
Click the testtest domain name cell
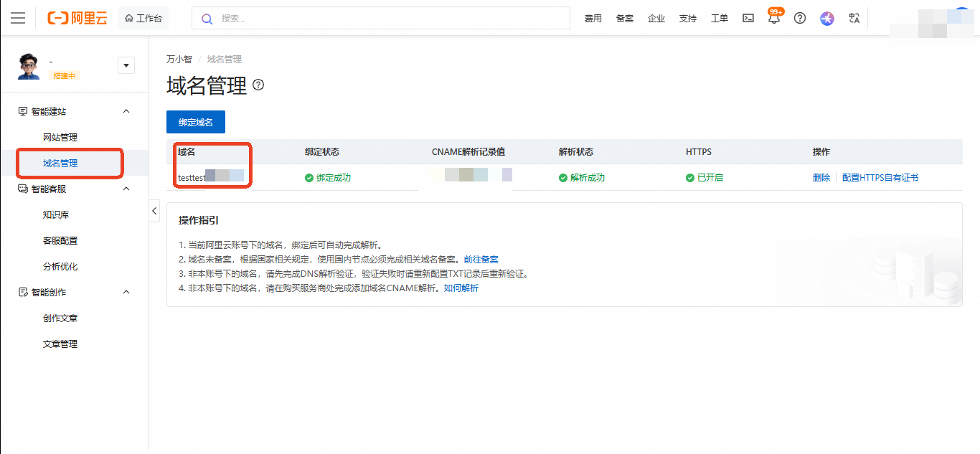pos(211,176)
